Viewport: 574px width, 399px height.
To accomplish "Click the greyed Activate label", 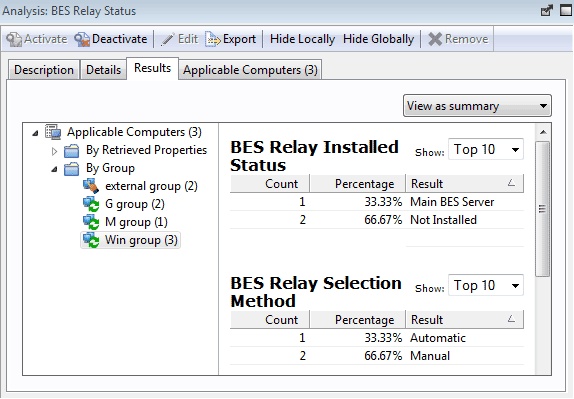I will [45, 39].
